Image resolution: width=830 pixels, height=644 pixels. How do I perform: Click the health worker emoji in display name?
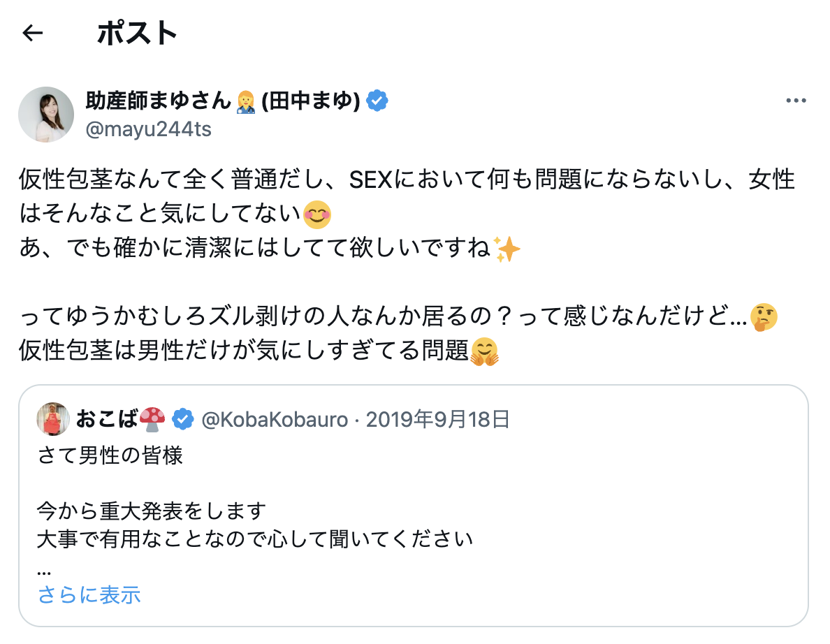tap(245, 101)
